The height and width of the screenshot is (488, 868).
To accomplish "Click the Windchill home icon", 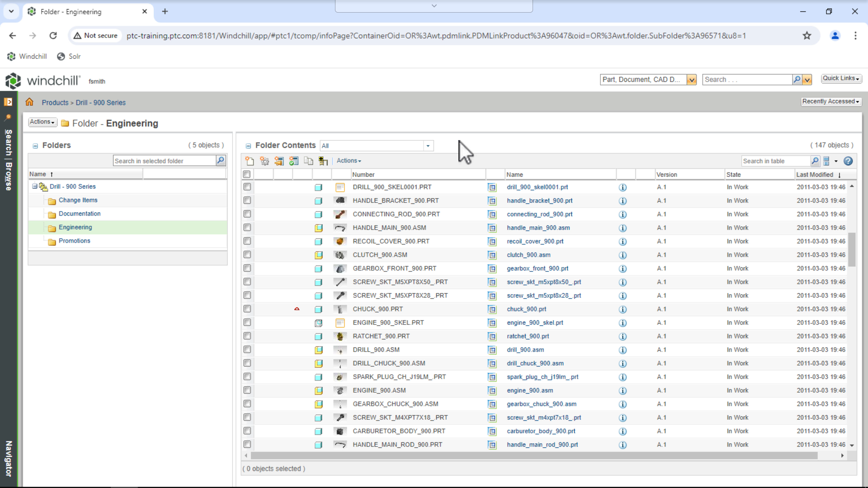I will click(29, 102).
